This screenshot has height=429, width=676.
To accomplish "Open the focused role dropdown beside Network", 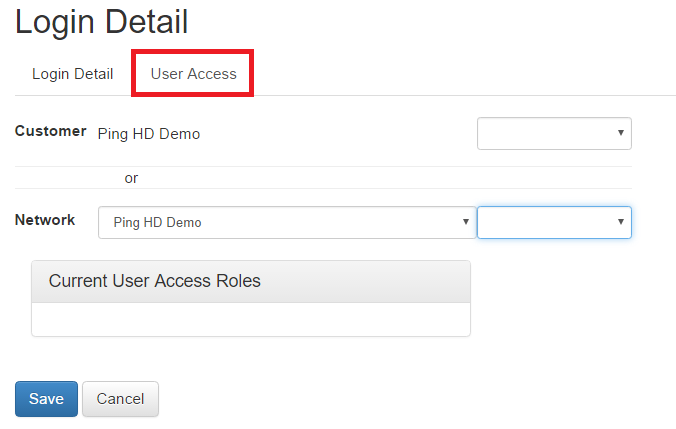I will pyautogui.click(x=554, y=222).
